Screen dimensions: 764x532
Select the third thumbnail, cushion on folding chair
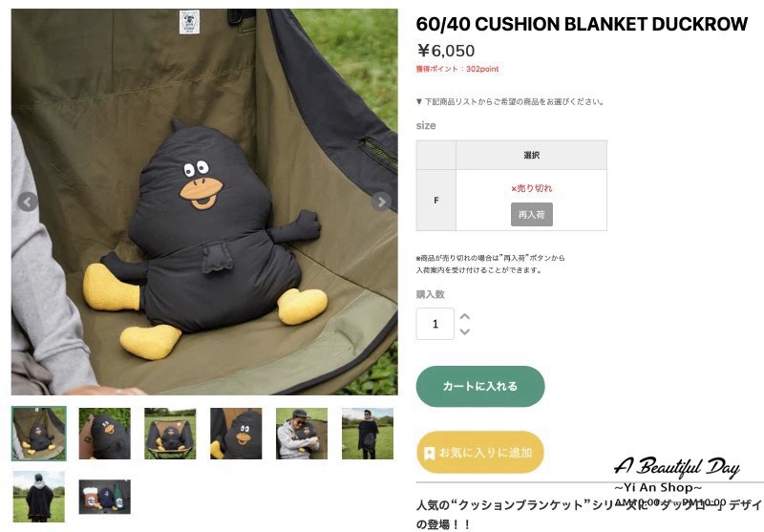point(170,434)
